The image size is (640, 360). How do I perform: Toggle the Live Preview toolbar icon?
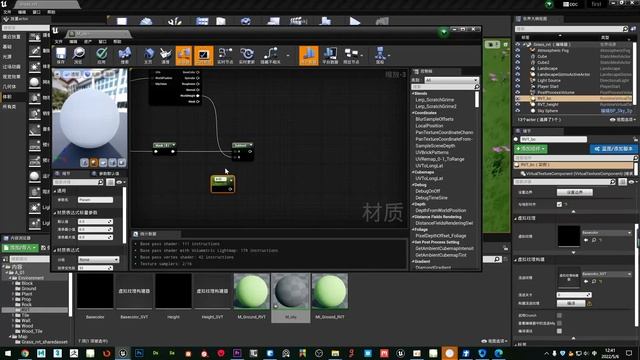click(x=203, y=56)
